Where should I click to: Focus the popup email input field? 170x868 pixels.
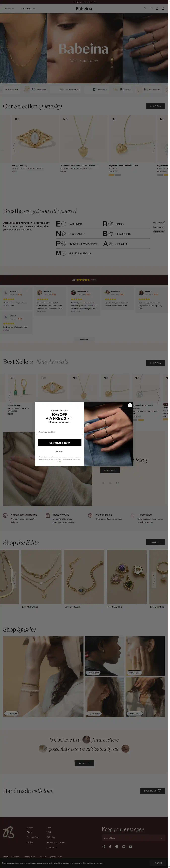[60, 432]
